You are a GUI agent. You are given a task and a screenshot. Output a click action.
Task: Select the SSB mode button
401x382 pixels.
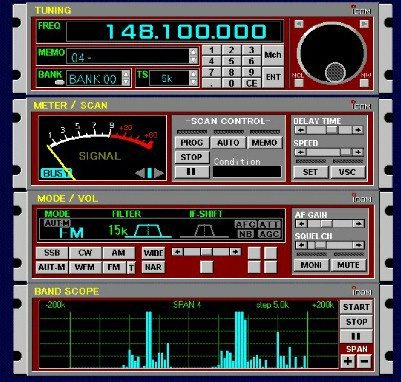coord(52,253)
